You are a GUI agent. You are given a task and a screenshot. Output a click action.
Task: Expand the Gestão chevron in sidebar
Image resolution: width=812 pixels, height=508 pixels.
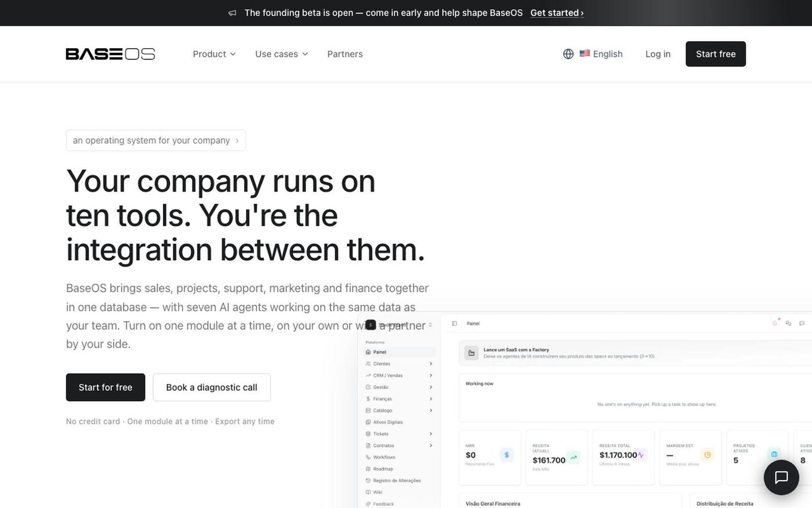431,387
